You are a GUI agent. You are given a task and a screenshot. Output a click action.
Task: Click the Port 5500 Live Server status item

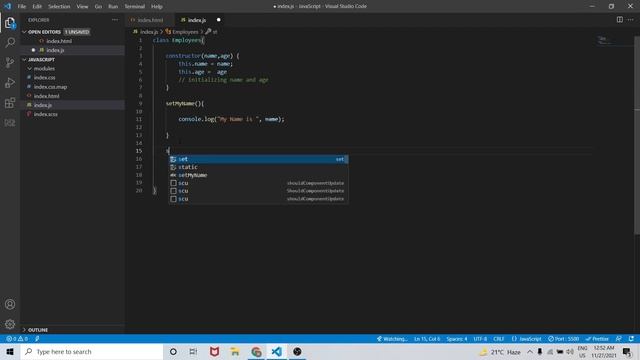(563, 339)
